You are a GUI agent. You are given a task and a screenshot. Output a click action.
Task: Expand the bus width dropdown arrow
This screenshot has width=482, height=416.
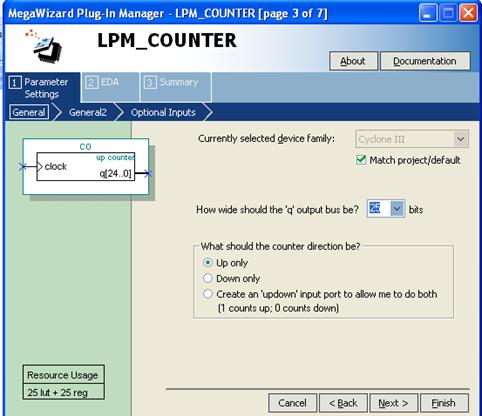click(x=397, y=209)
